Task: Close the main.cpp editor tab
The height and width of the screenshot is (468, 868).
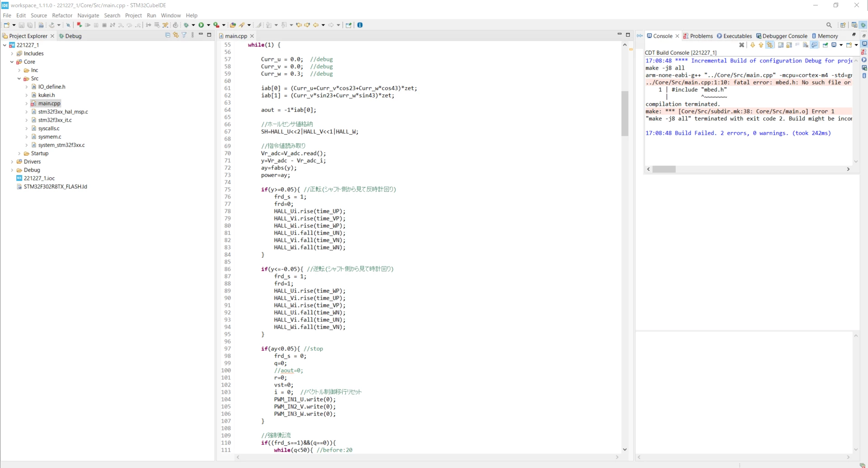Action: [x=252, y=36]
